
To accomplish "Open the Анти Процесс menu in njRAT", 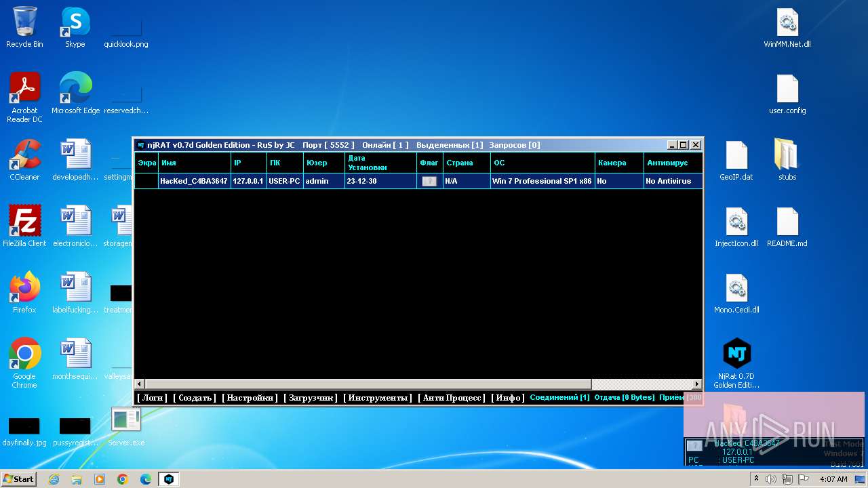I will [x=452, y=398].
